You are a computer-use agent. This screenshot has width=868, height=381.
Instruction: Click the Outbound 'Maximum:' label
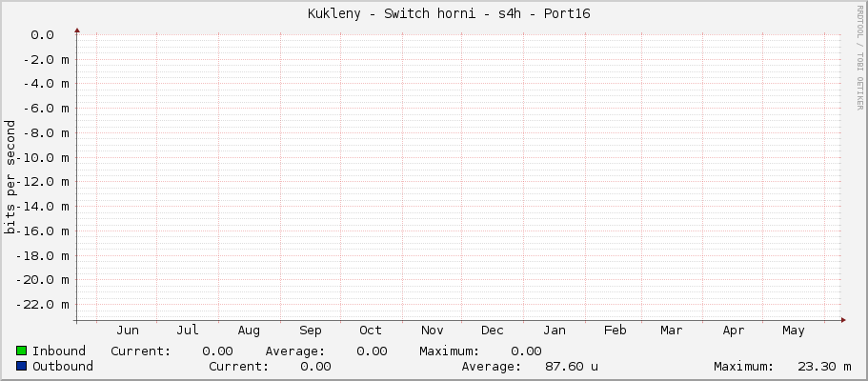coord(743,367)
